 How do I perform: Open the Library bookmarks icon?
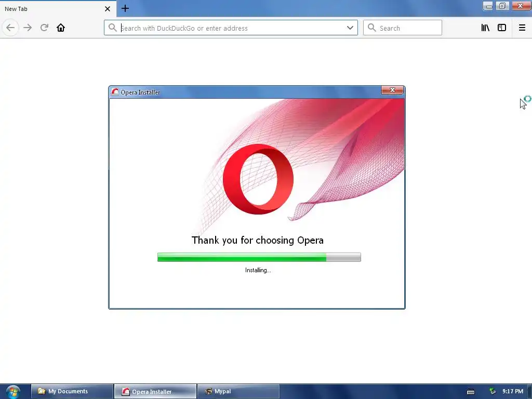[x=485, y=28]
